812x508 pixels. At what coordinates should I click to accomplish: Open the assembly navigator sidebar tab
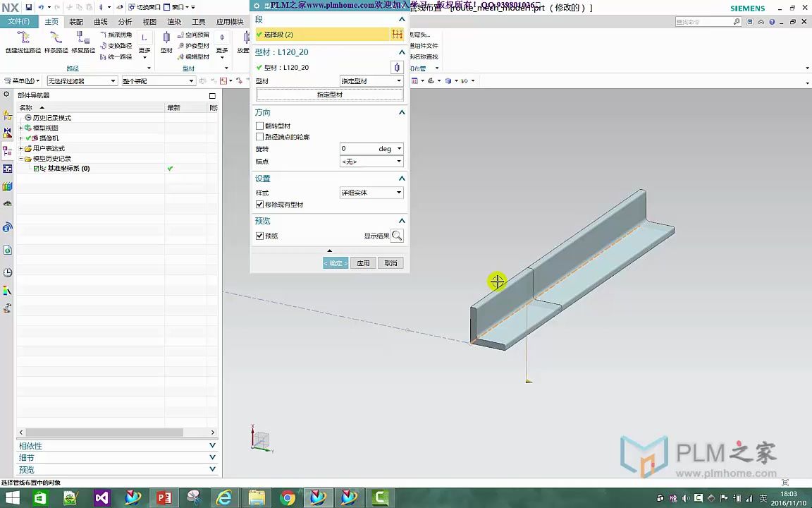click(7, 115)
